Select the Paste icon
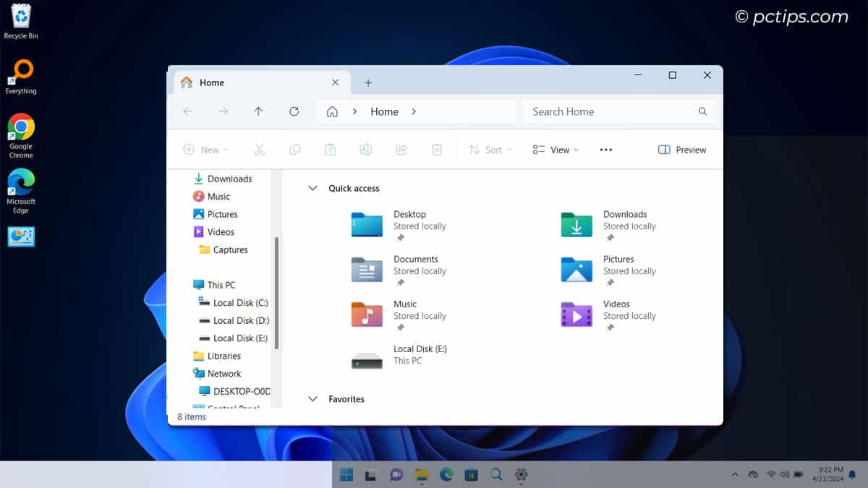This screenshot has width=868, height=488. coord(331,149)
